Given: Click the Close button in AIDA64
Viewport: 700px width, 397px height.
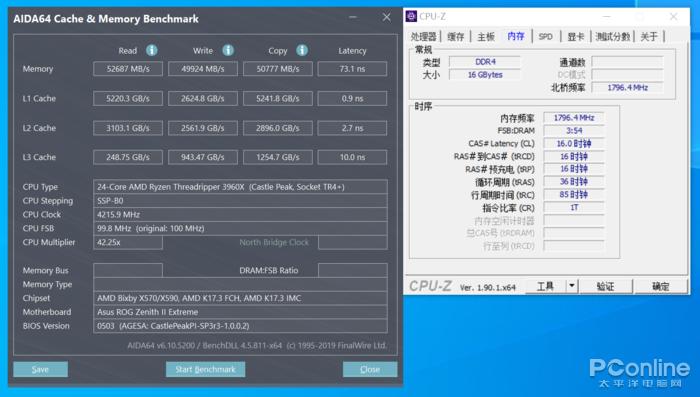Looking at the screenshot, I should [x=370, y=369].
